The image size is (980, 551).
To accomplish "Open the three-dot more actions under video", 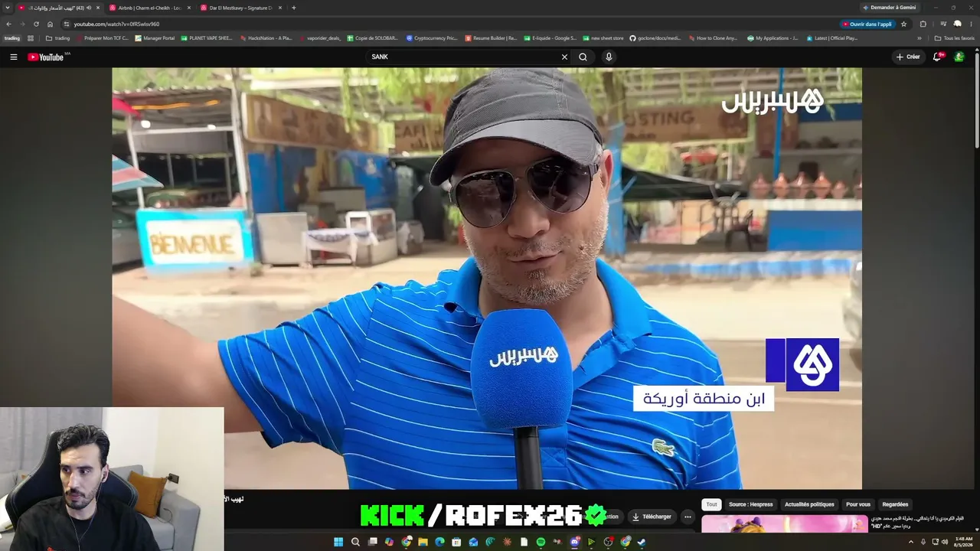I will 688,517.
